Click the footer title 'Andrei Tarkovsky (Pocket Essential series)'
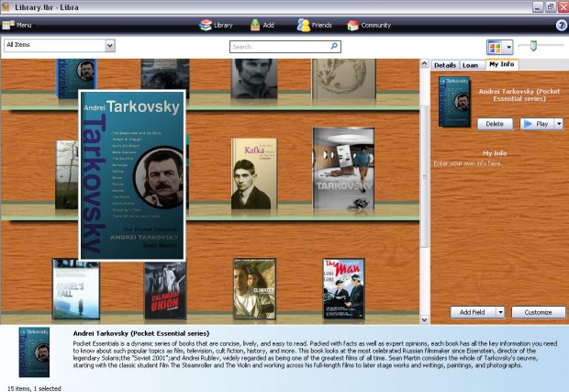The width and height of the screenshot is (569, 392). pos(141,333)
